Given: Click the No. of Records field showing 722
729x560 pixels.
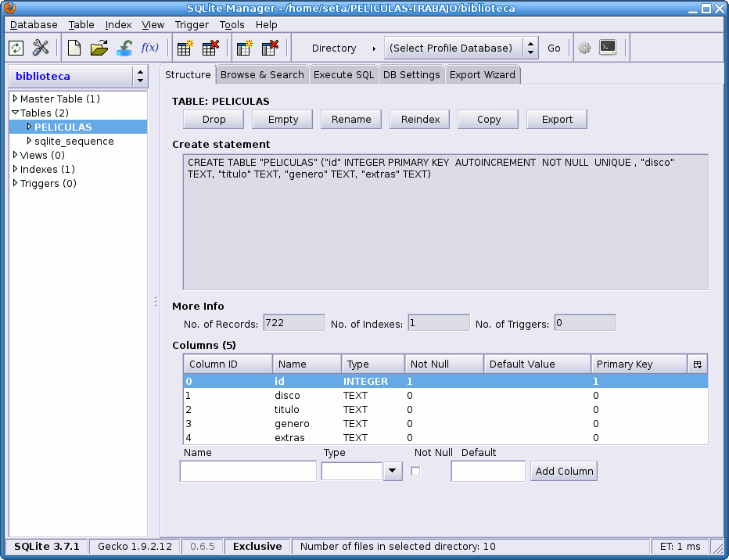Looking at the screenshot, I should tap(294, 322).
